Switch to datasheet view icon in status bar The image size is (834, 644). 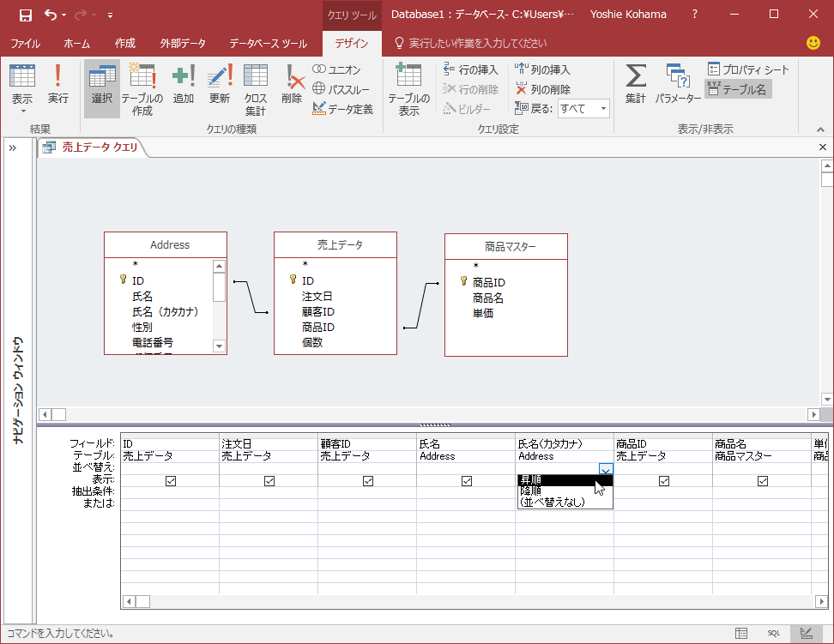click(x=741, y=633)
